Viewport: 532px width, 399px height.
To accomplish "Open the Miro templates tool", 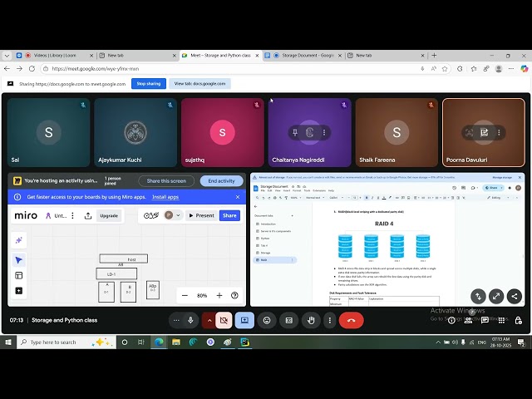I will 18,275.
